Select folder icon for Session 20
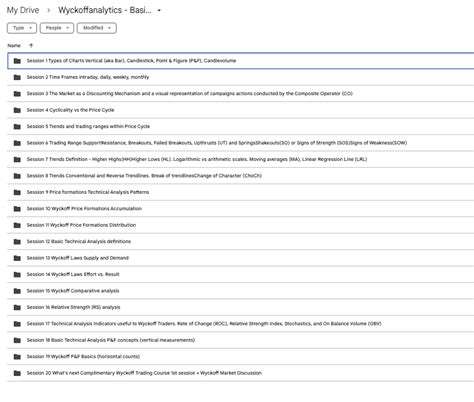 coord(17,373)
